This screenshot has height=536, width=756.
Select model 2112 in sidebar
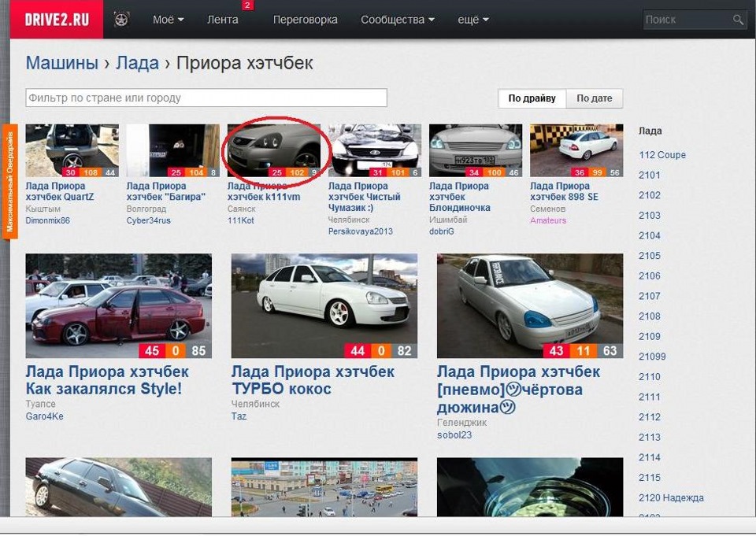pyautogui.click(x=650, y=417)
